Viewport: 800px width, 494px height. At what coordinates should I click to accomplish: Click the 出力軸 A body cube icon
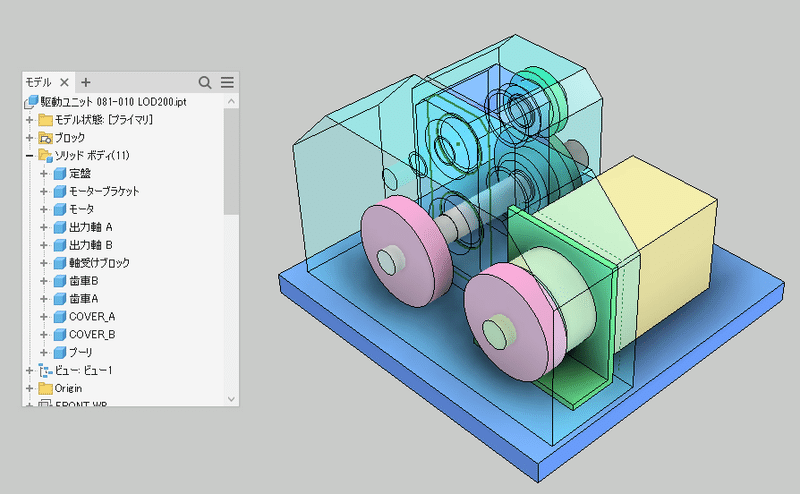point(60,227)
